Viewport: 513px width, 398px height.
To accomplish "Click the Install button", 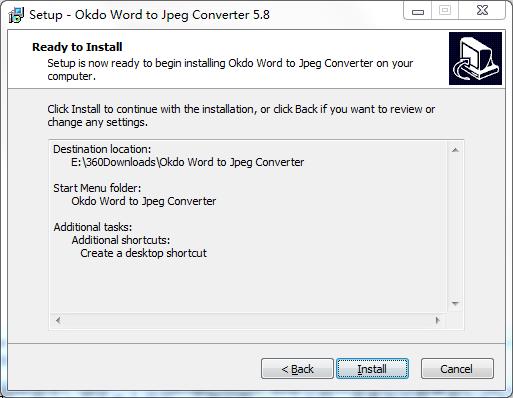I will pyautogui.click(x=372, y=369).
